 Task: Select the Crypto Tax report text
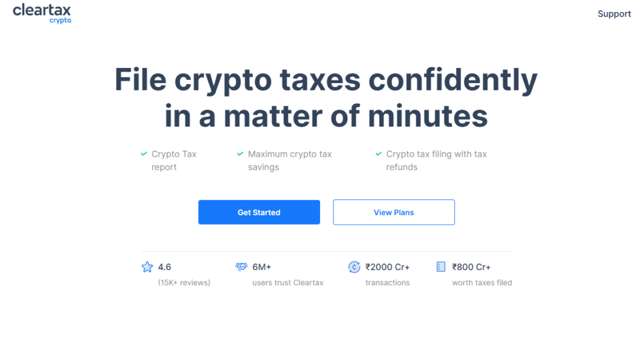[174, 161]
